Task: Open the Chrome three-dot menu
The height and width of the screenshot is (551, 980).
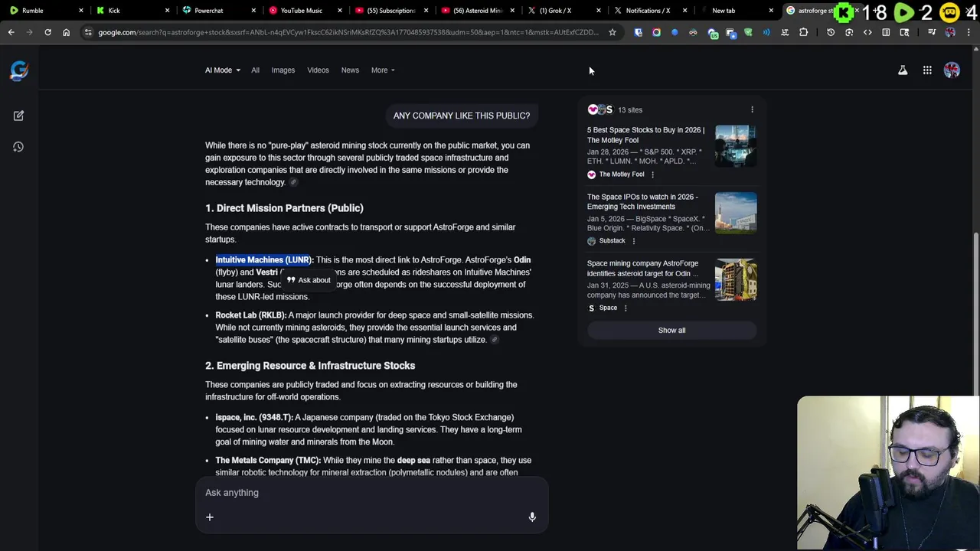Action: pyautogui.click(x=969, y=32)
